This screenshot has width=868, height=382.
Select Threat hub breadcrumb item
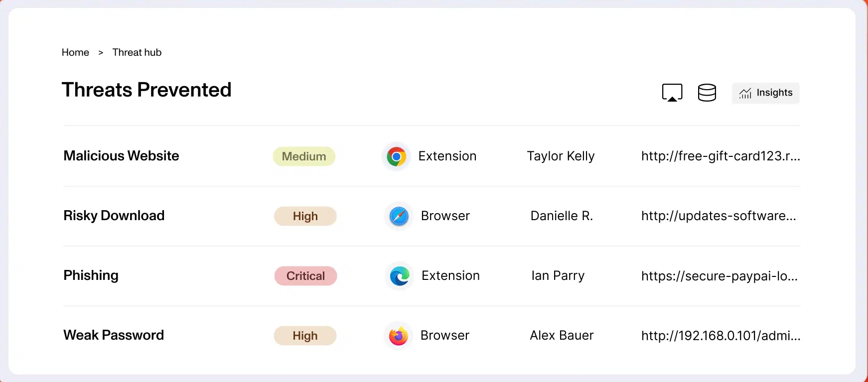137,52
